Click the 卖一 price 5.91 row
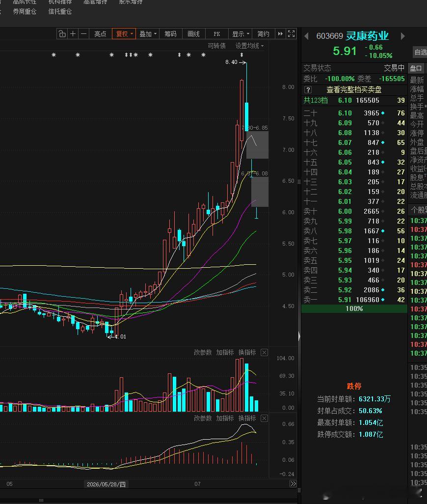This screenshot has width=427, height=504. point(354,300)
